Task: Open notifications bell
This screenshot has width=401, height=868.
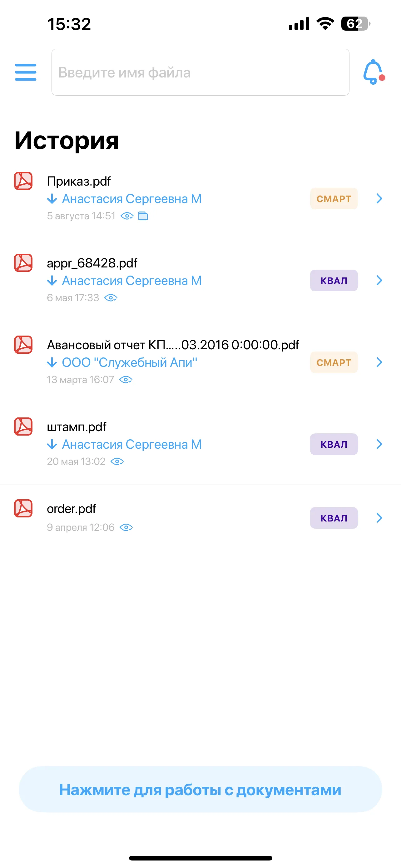Action: (x=374, y=72)
